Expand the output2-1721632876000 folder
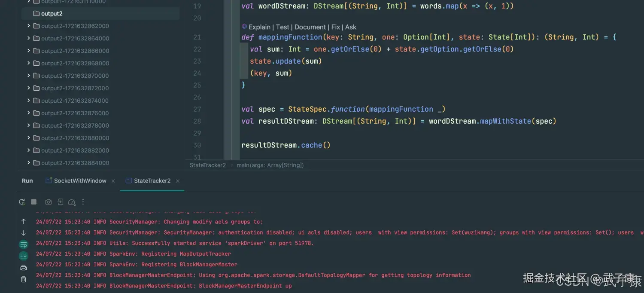644x293 pixels. pos(29,113)
